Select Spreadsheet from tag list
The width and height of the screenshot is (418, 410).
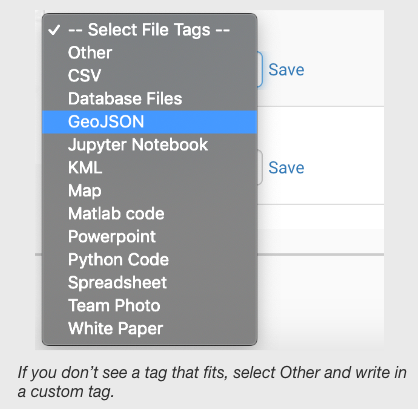point(149,283)
